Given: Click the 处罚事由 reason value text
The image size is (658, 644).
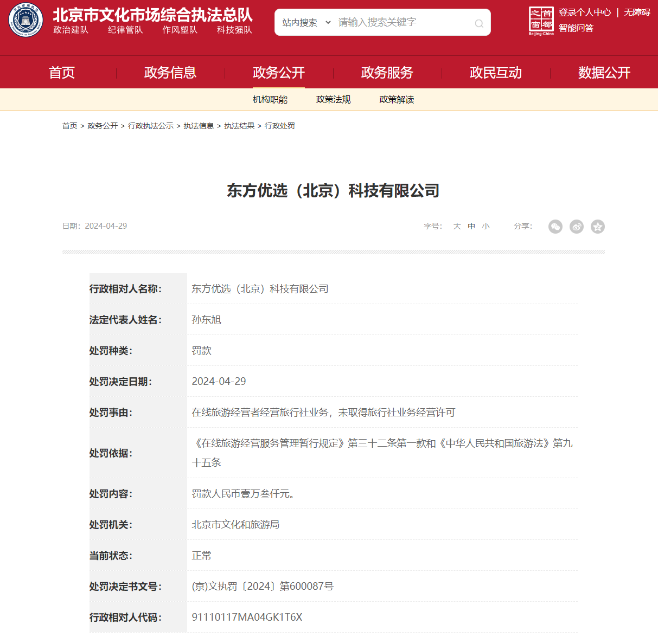Looking at the screenshot, I should coord(323,413).
